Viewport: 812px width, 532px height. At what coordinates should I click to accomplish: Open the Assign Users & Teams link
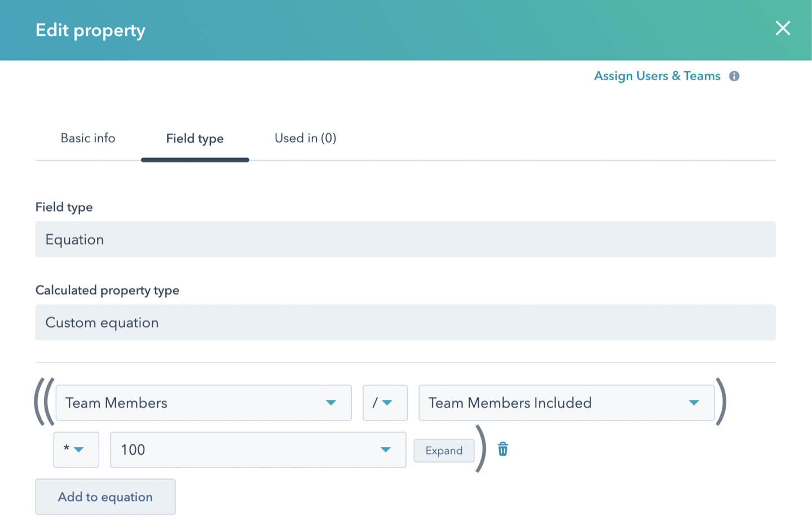657,76
